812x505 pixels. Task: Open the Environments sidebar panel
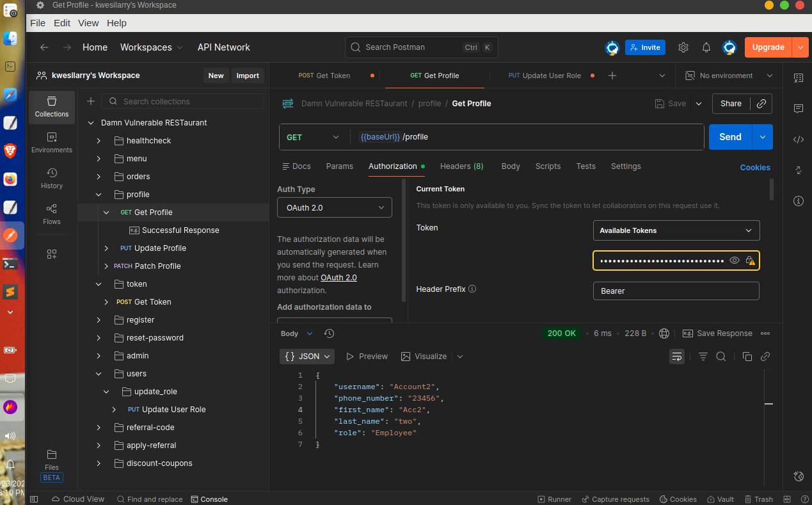[52, 142]
